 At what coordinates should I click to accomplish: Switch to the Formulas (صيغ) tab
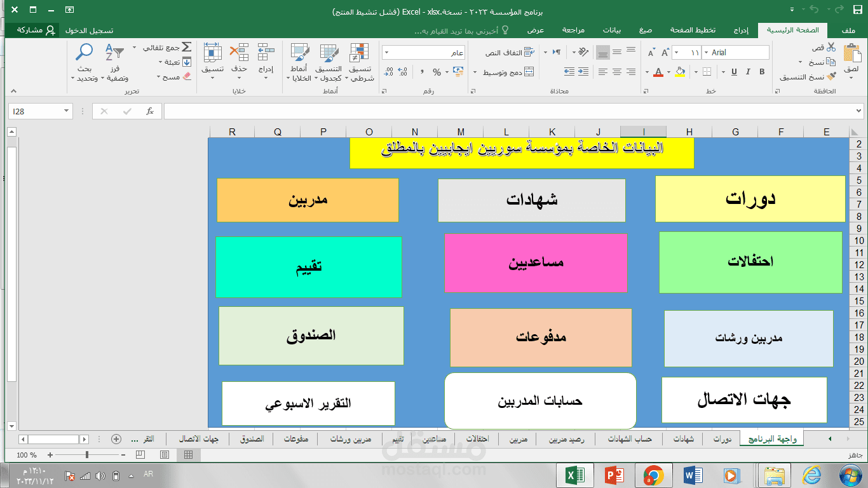click(646, 30)
